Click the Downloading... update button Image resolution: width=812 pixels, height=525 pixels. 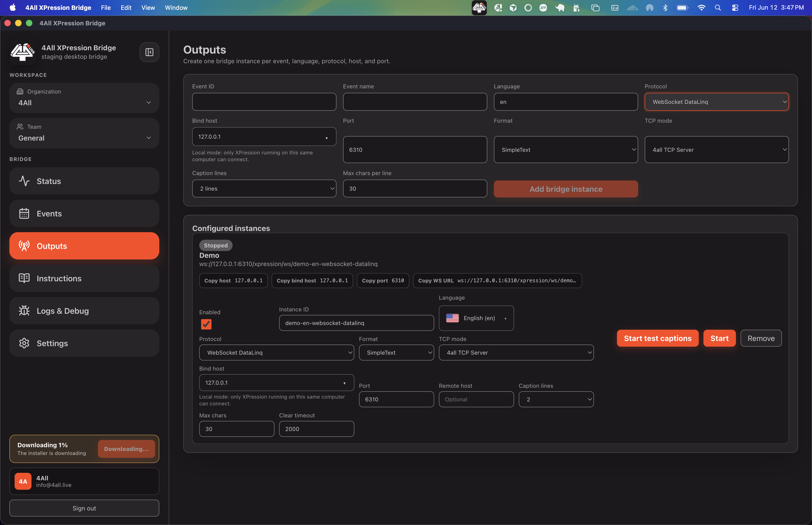pos(126,449)
